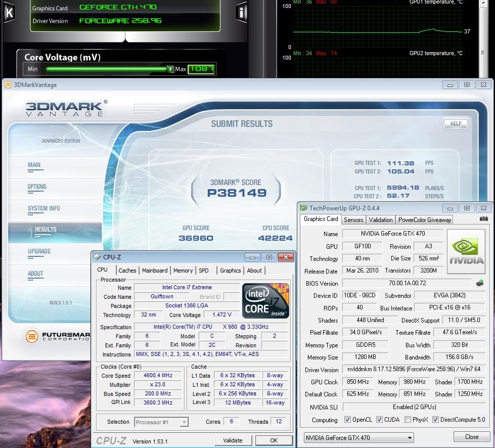Click the P38149 3DMark score

(237, 193)
